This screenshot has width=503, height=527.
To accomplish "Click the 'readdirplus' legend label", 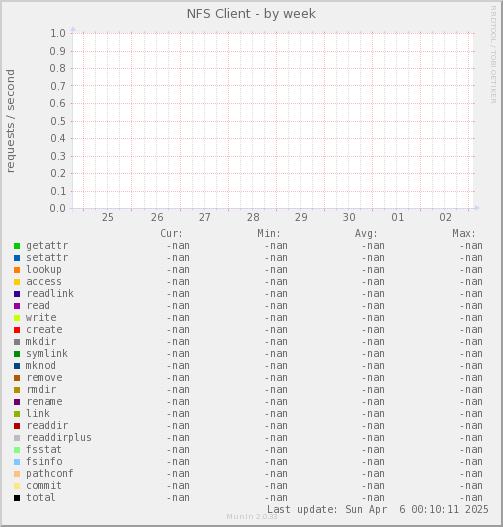I will [59, 438].
